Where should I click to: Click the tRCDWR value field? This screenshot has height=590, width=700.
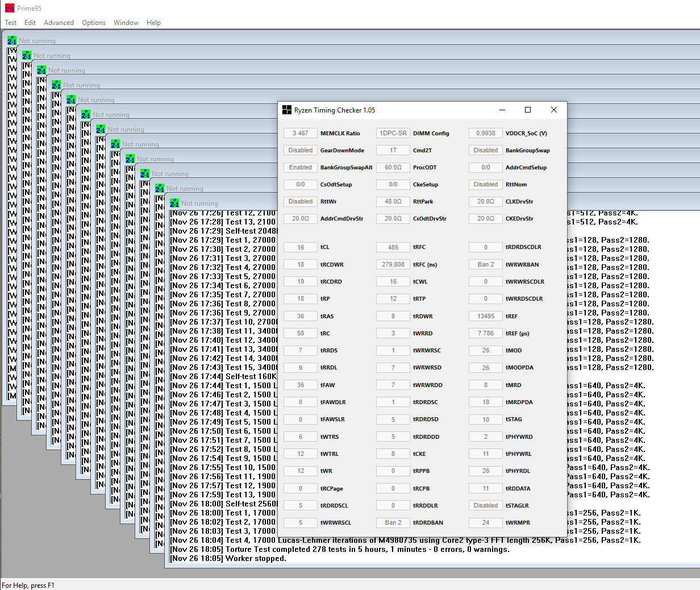(x=301, y=264)
